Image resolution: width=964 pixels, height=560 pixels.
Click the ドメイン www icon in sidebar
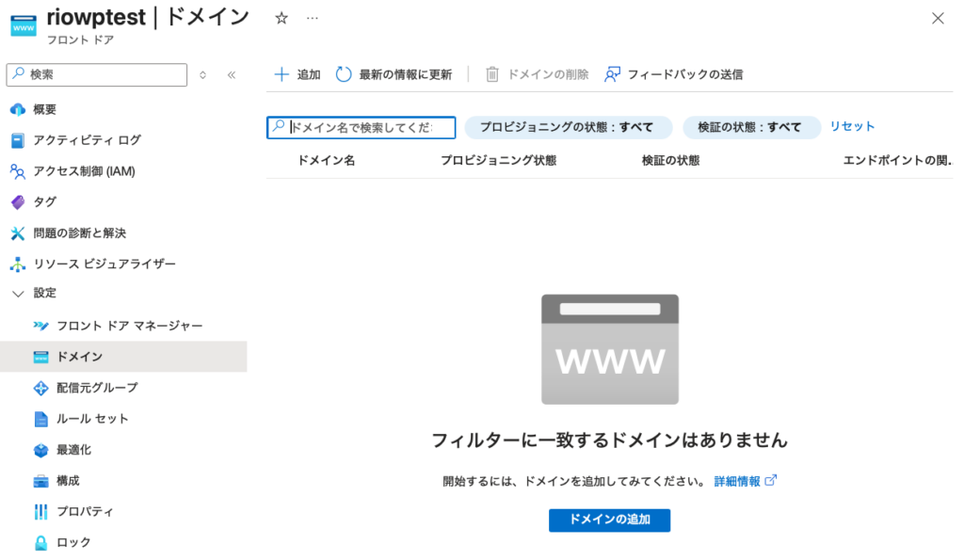pyautogui.click(x=40, y=357)
